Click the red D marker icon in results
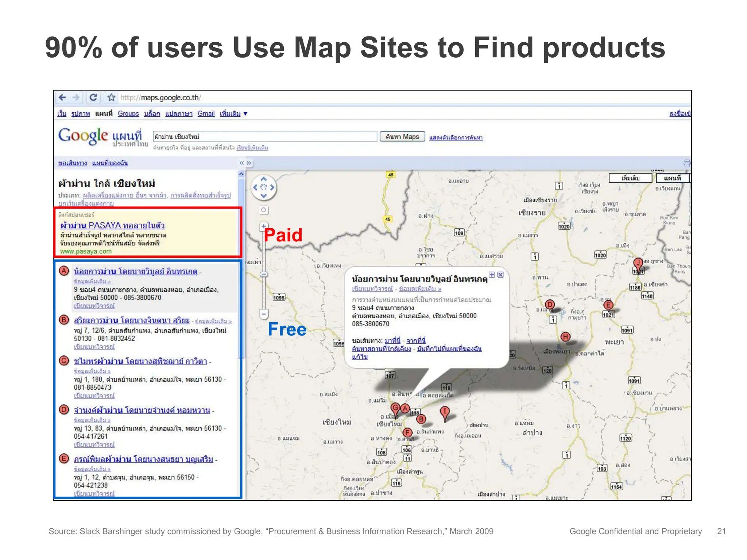 point(64,410)
